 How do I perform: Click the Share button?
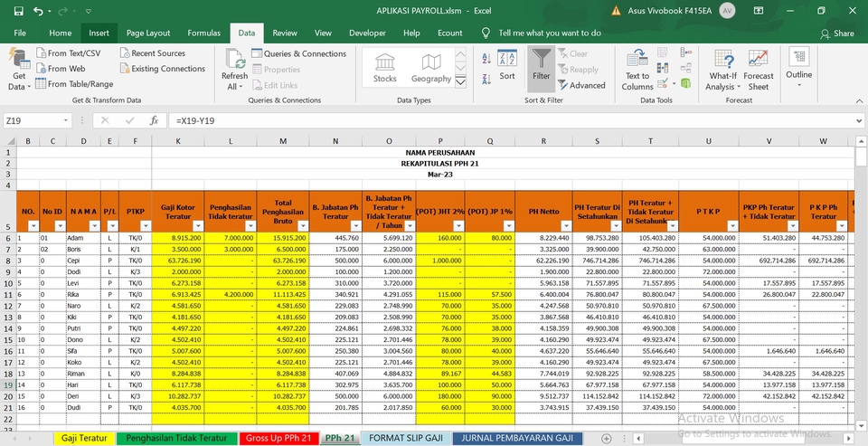point(837,33)
